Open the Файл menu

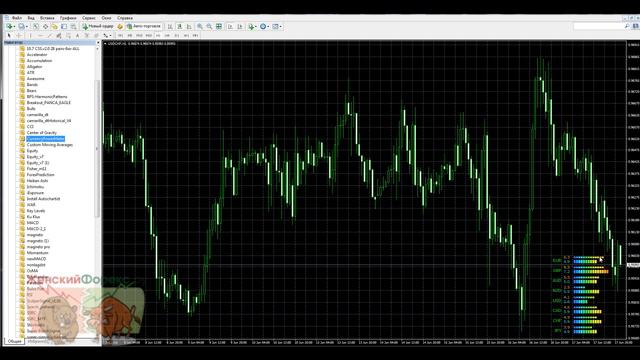click(x=17, y=18)
